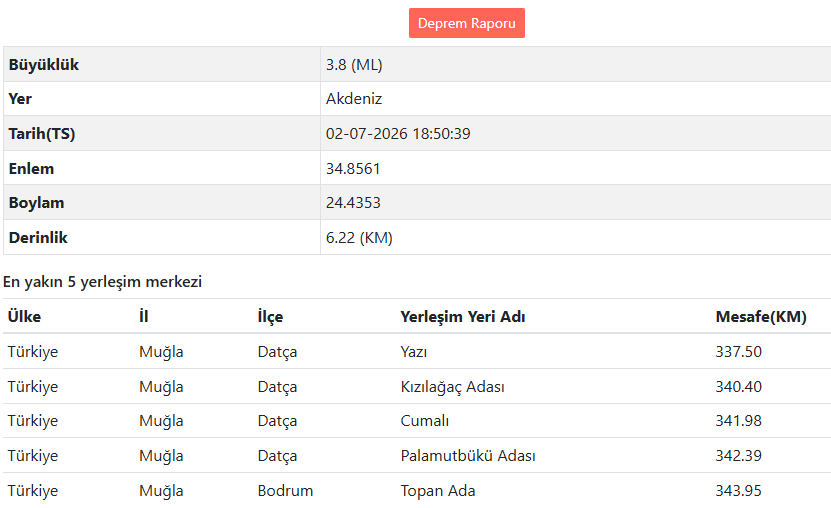The width and height of the screenshot is (831, 508).
Task: Select the Tarih(TS) label cell
Action: tap(162, 133)
